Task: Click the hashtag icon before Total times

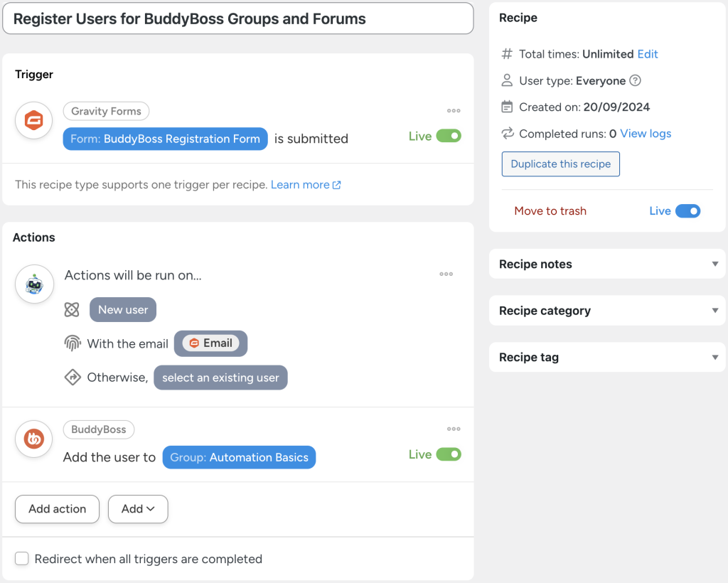Action: click(508, 53)
